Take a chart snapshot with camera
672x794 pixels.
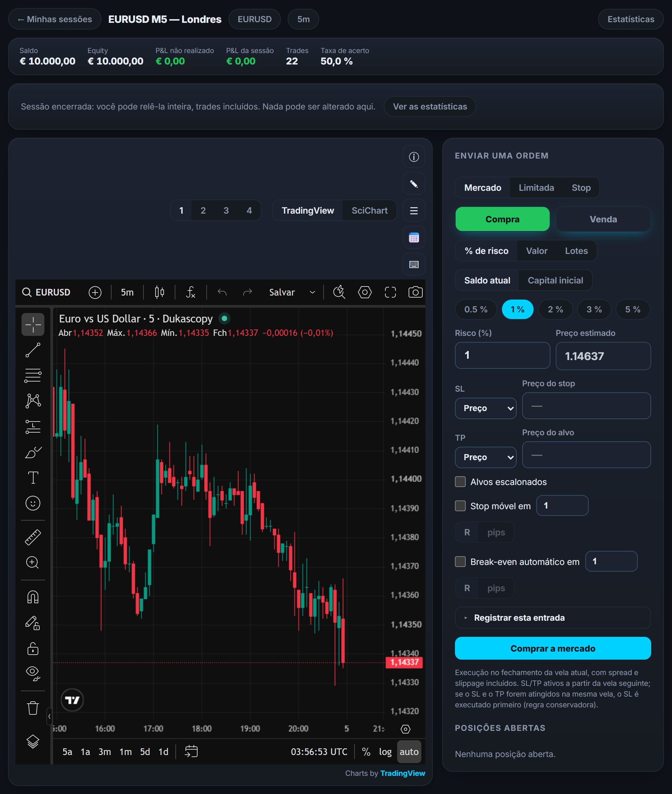point(415,293)
